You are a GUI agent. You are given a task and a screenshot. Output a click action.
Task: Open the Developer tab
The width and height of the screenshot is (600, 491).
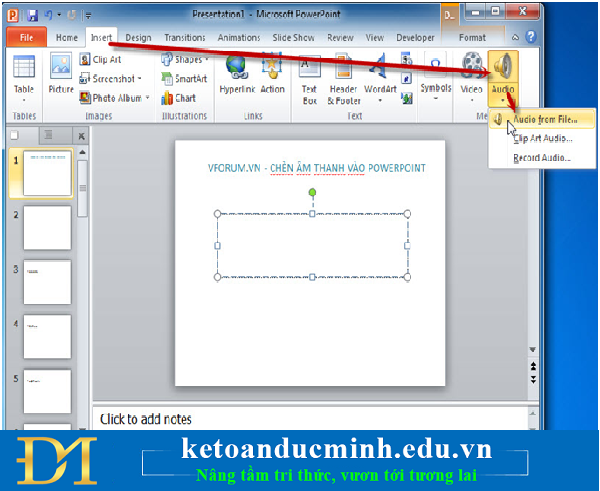coord(415,38)
